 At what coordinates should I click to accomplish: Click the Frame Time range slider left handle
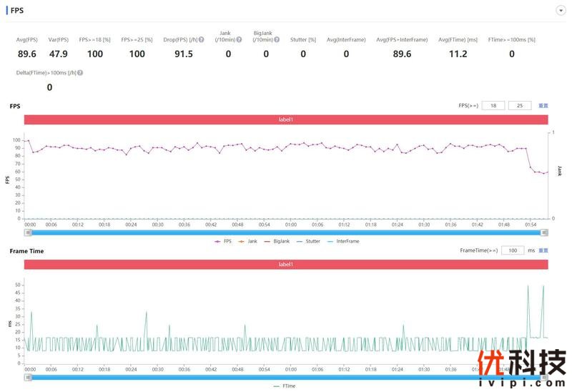pyautogui.click(x=29, y=377)
